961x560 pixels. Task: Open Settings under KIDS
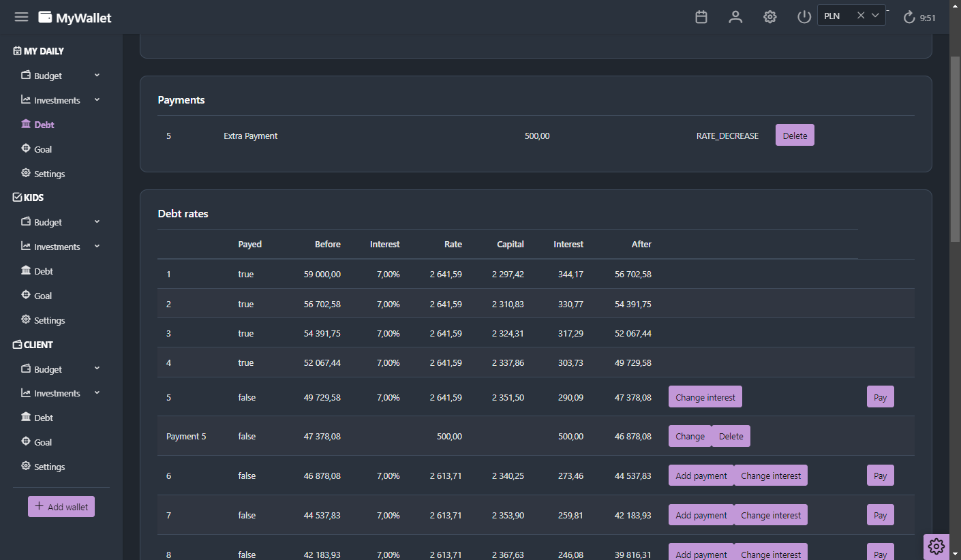[43, 320]
